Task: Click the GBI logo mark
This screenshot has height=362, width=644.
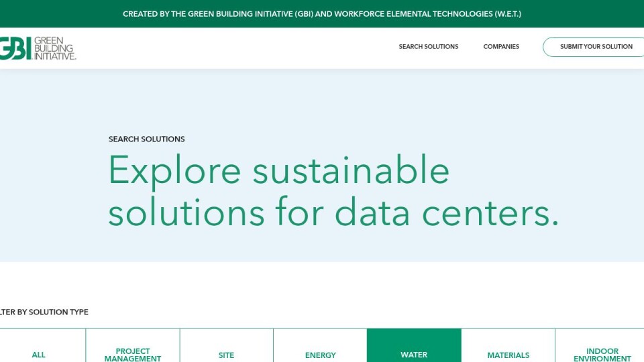Action: point(15,48)
